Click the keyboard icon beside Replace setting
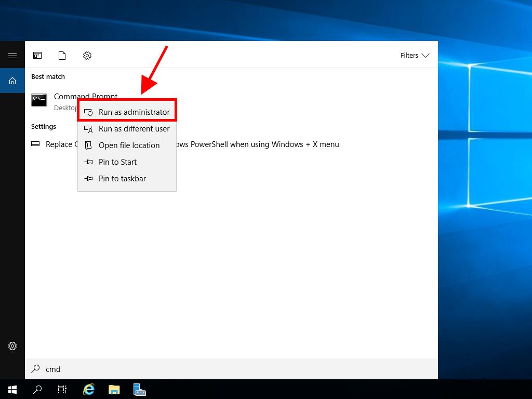532x399 pixels. (35, 144)
